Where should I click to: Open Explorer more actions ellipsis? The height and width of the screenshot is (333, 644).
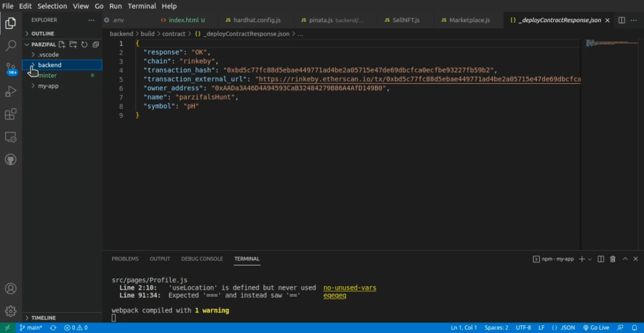click(x=91, y=20)
